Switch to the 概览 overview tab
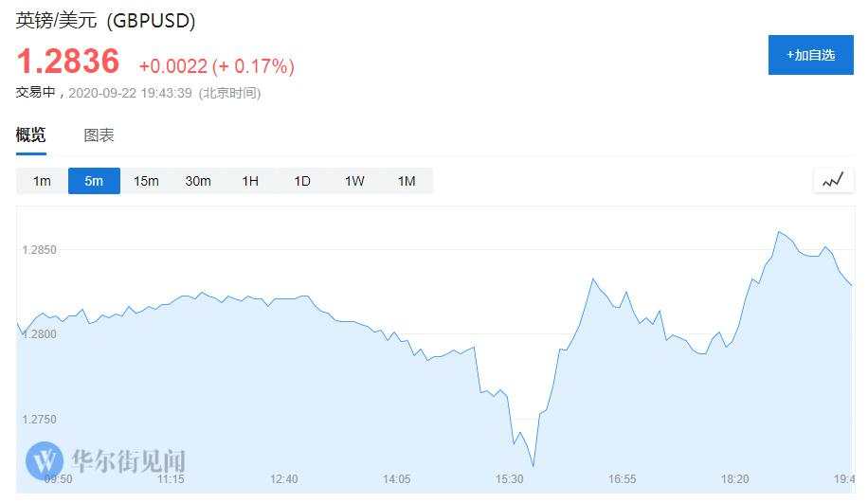 (31, 135)
